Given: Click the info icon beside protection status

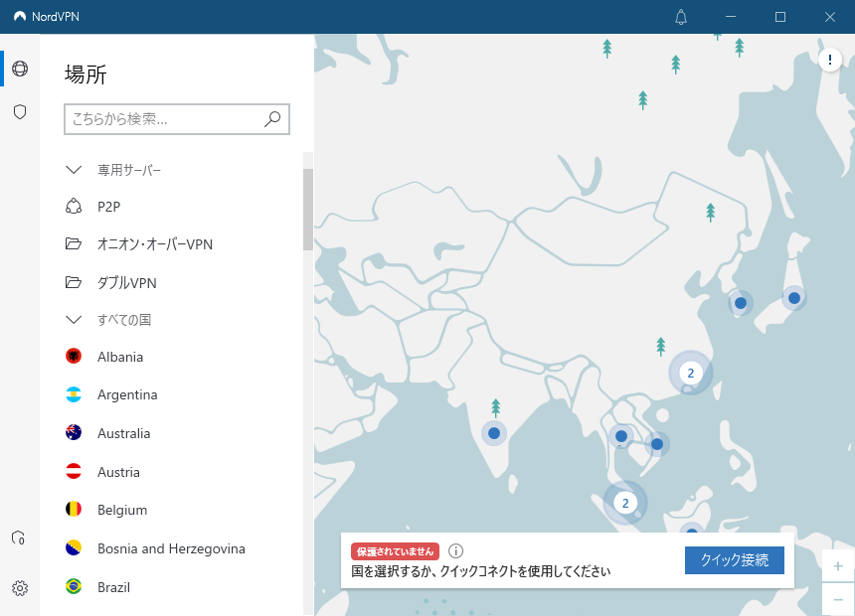Looking at the screenshot, I should pos(456,551).
